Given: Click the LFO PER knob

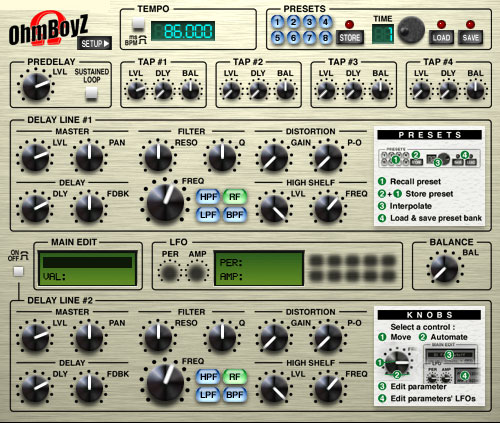Looking at the screenshot, I should (170, 272).
